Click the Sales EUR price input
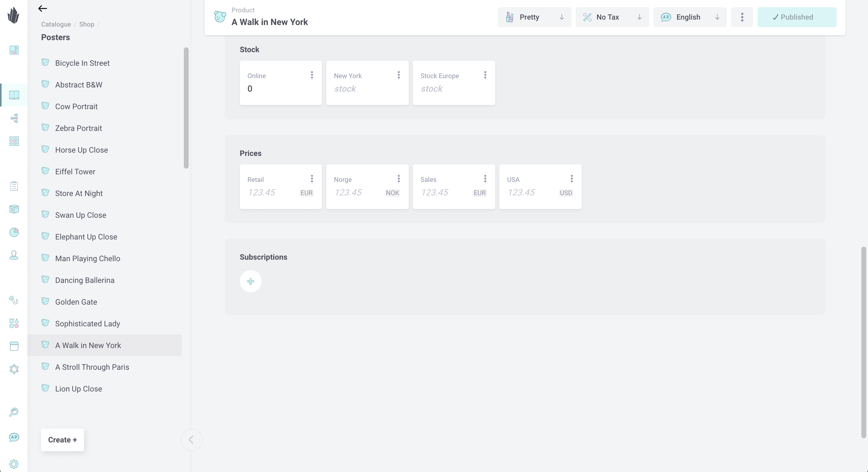The width and height of the screenshot is (868, 472). pyautogui.click(x=445, y=192)
